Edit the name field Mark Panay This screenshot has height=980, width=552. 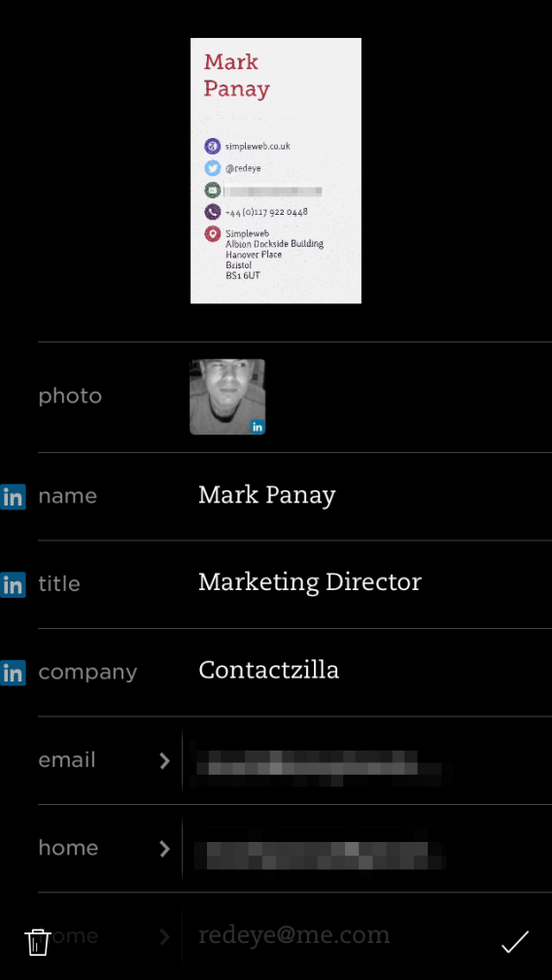[267, 496]
